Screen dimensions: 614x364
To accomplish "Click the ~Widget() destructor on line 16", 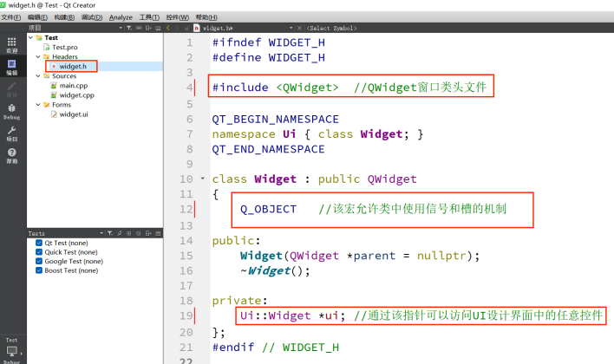I will (275, 271).
